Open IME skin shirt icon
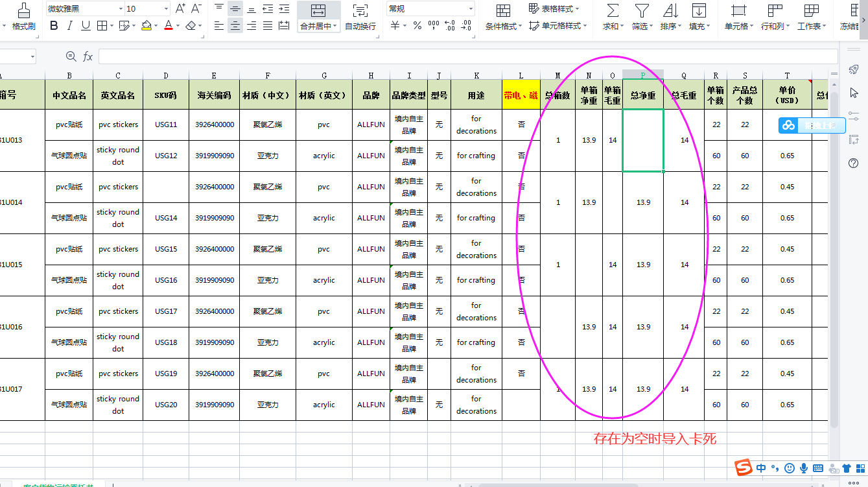 click(x=847, y=468)
